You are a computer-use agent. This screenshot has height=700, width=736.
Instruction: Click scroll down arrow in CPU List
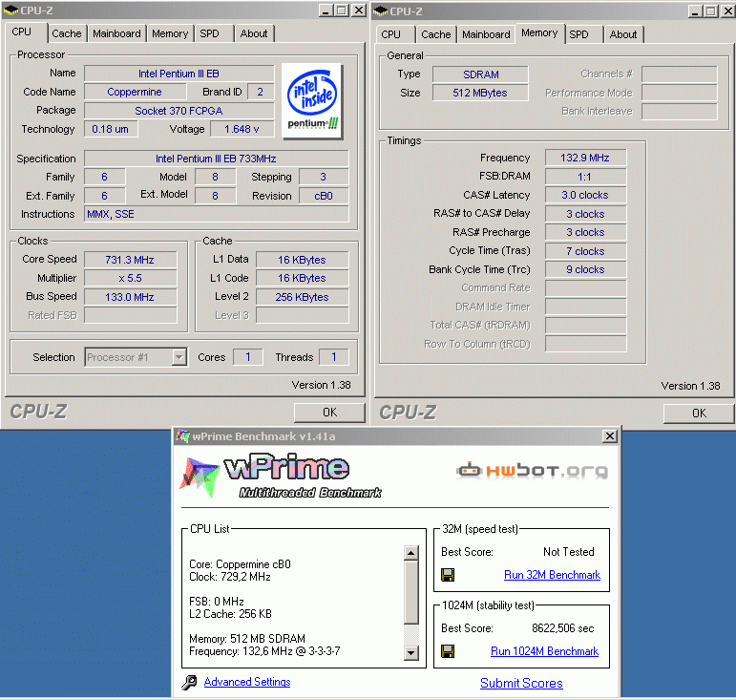coord(411,652)
